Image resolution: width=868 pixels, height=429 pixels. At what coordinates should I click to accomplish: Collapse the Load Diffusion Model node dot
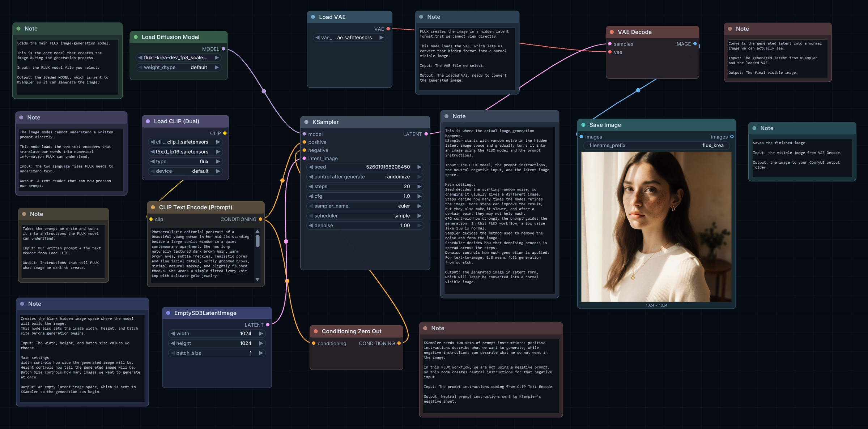136,37
